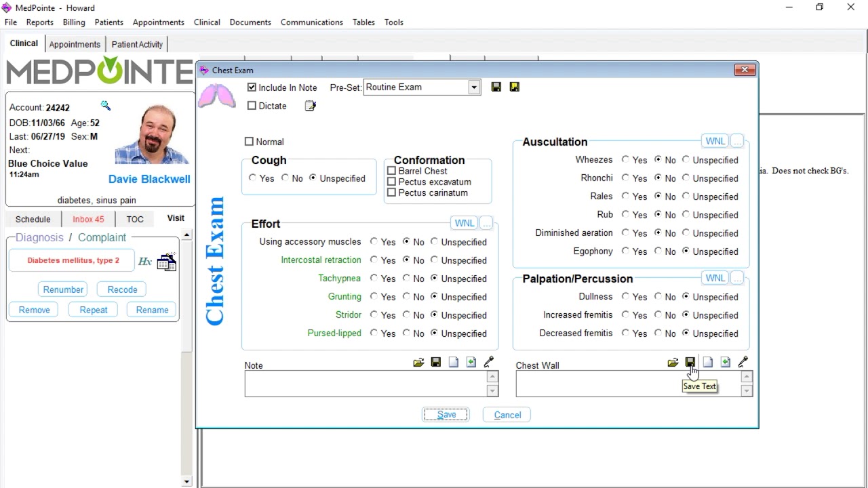
Task: Open the Clinical menu
Action: [x=207, y=22]
